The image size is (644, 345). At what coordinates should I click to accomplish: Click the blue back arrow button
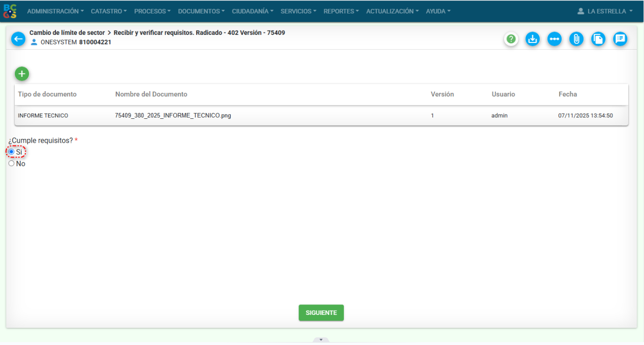pos(18,39)
